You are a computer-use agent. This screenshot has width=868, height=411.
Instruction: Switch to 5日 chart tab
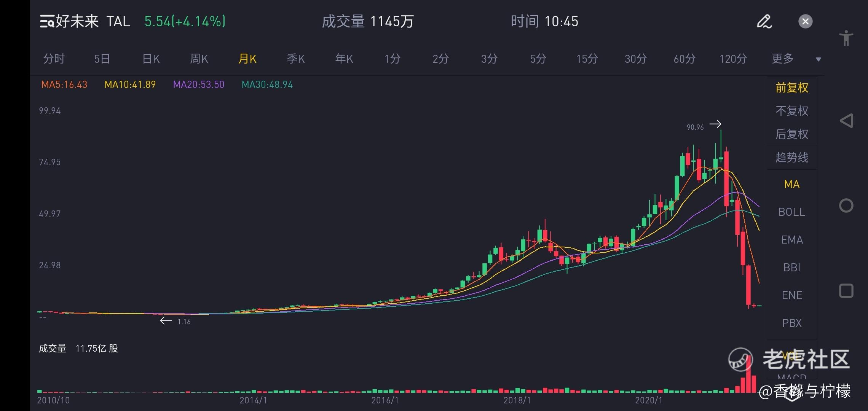click(x=102, y=59)
